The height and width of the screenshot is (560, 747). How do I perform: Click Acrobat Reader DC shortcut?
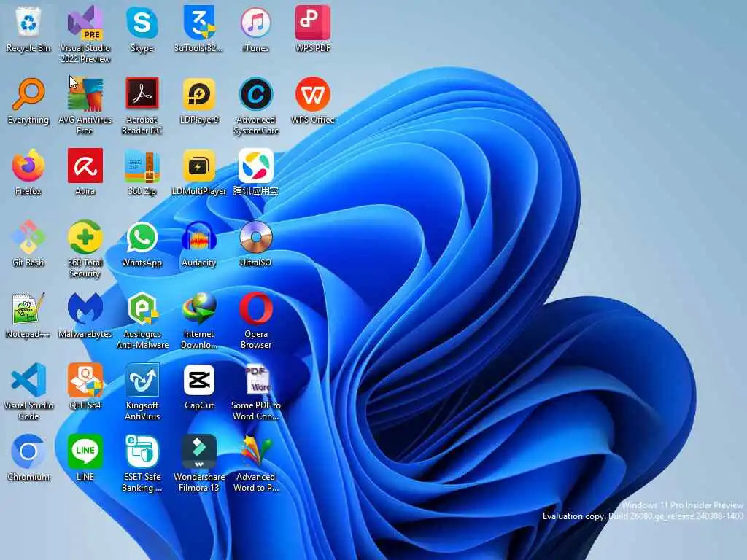tap(142, 94)
